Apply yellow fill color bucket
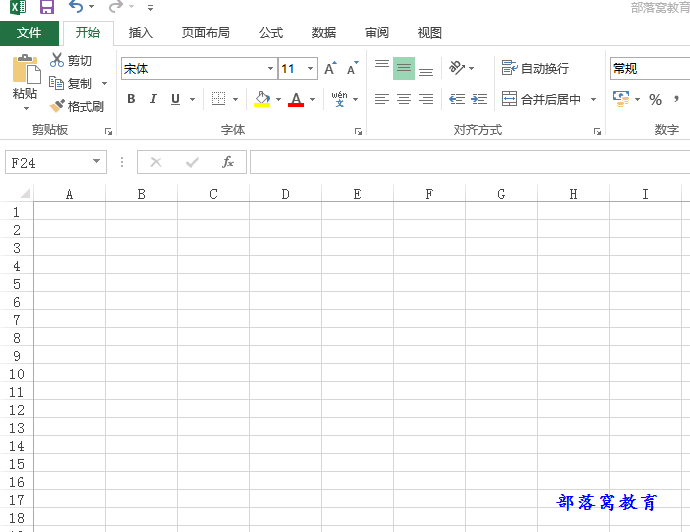This screenshot has width=690, height=532. click(262, 99)
